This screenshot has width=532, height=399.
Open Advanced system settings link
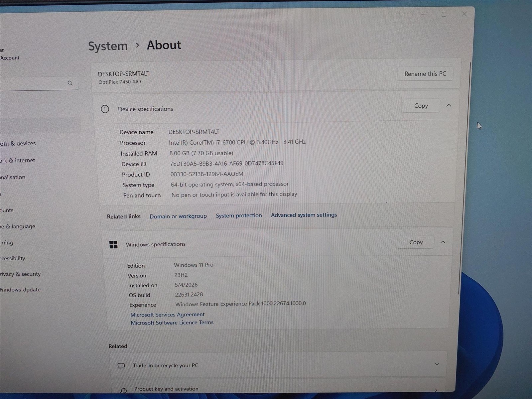coord(304,215)
